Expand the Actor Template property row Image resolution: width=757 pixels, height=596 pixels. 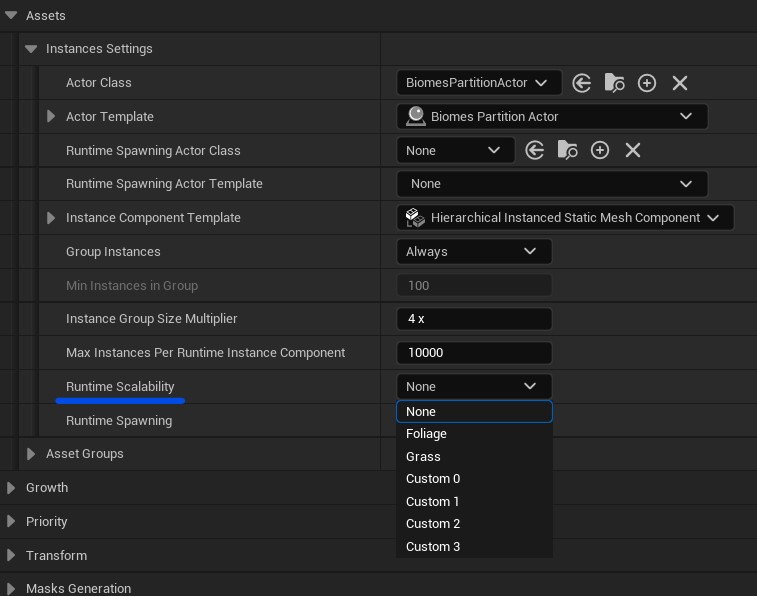(x=51, y=117)
